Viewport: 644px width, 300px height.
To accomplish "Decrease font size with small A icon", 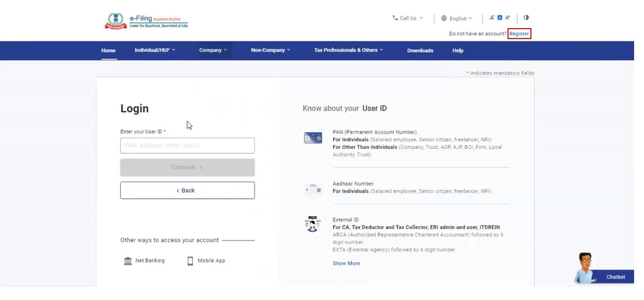I will point(492,18).
